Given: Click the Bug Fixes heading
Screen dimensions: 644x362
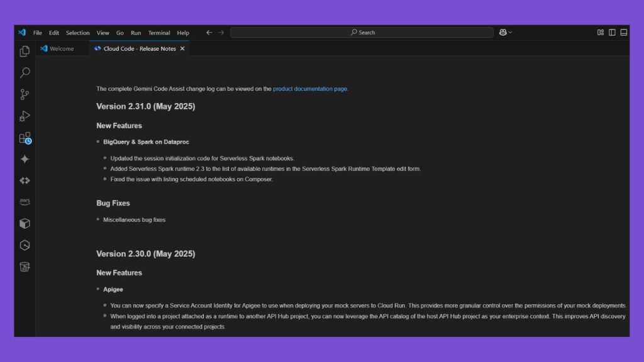Looking at the screenshot, I should click(113, 203).
